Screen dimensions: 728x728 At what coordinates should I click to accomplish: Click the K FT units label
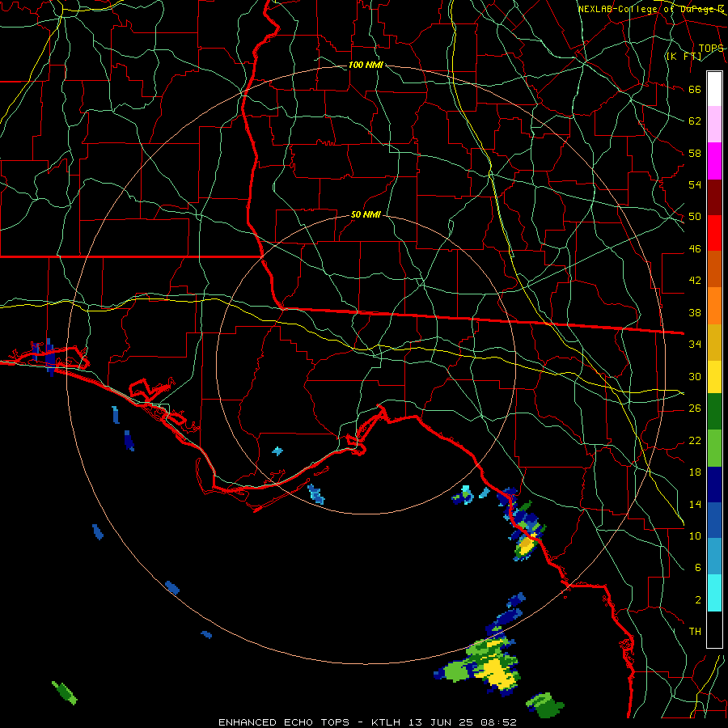(684, 56)
